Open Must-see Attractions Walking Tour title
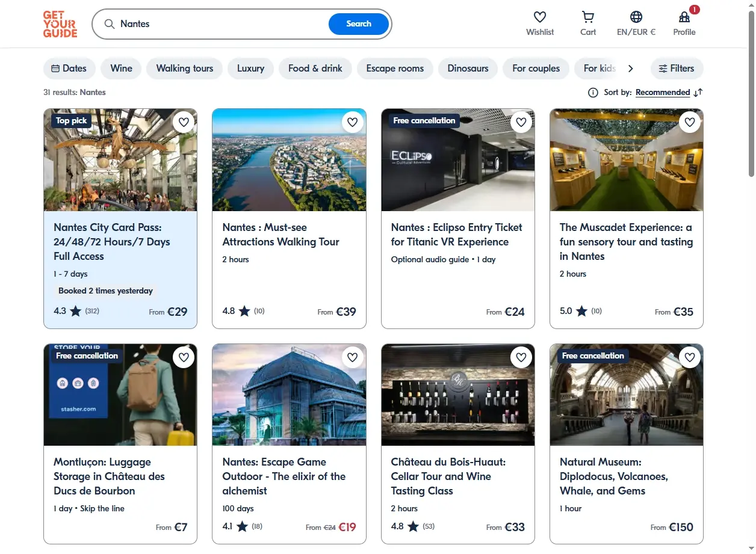This screenshot has width=756, height=554. [281, 235]
